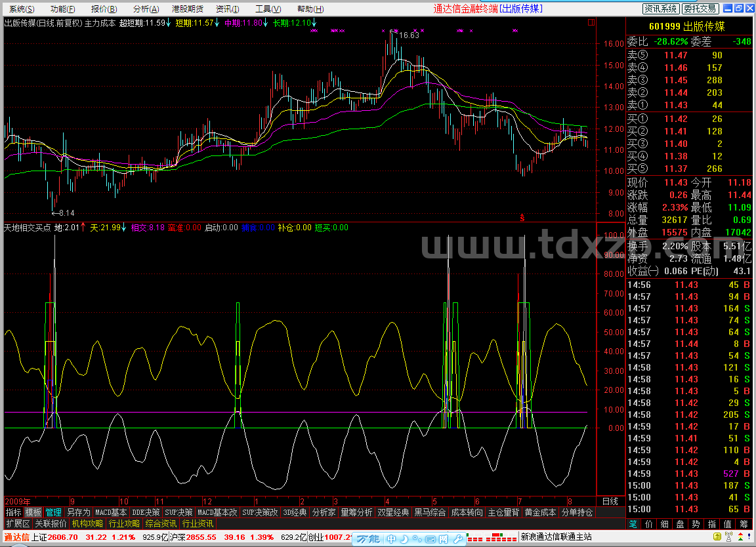Open the 资讯(I) menu

pos(228,9)
